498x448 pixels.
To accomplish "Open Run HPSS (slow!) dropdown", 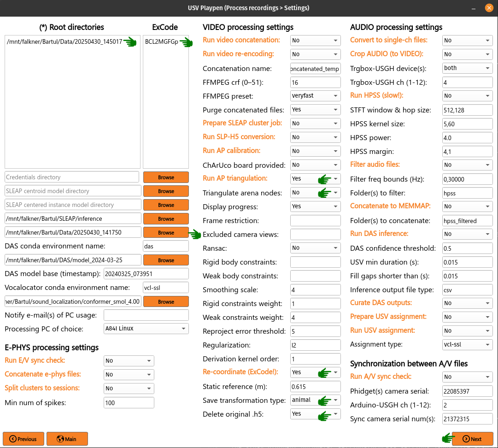I will click(x=467, y=95).
